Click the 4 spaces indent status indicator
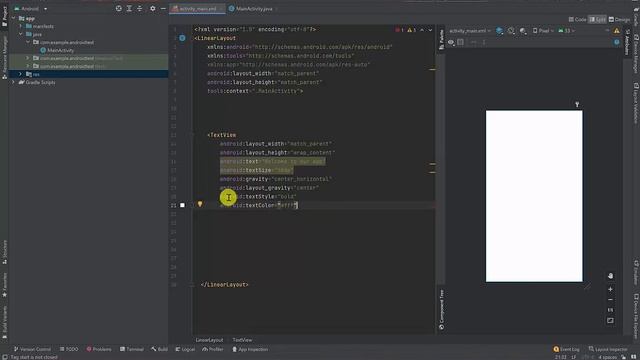The width and height of the screenshot is (640, 360). tap(607, 357)
